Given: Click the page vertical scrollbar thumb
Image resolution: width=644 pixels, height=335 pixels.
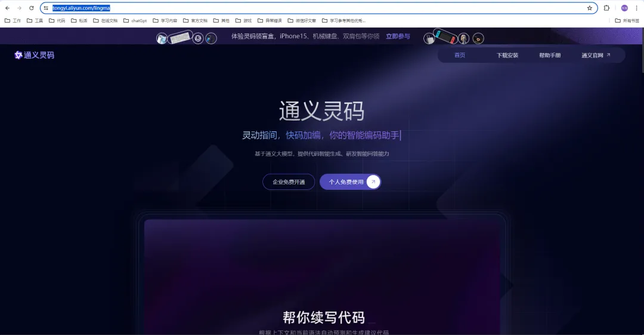Looking at the screenshot, I should pyautogui.click(x=642, y=50).
